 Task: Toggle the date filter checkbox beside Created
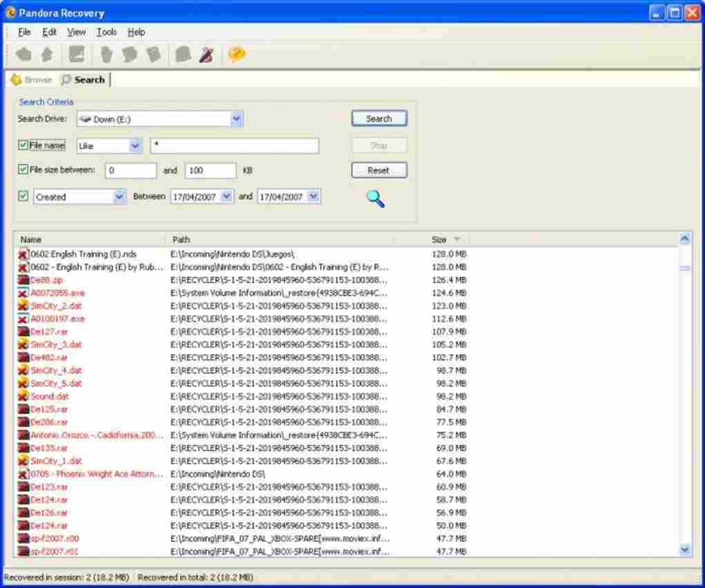pyautogui.click(x=23, y=196)
